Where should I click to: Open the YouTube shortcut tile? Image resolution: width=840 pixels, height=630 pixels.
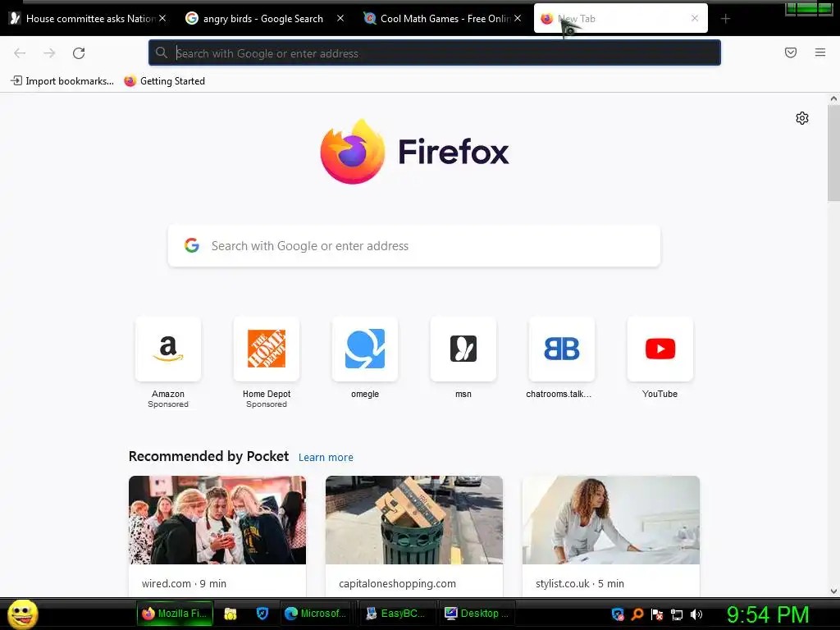(x=660, y=349)
